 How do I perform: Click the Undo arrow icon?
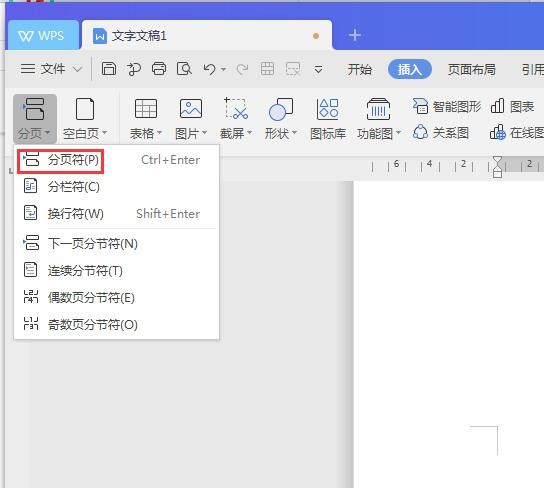pyautogui.click(x=209, y=69)
